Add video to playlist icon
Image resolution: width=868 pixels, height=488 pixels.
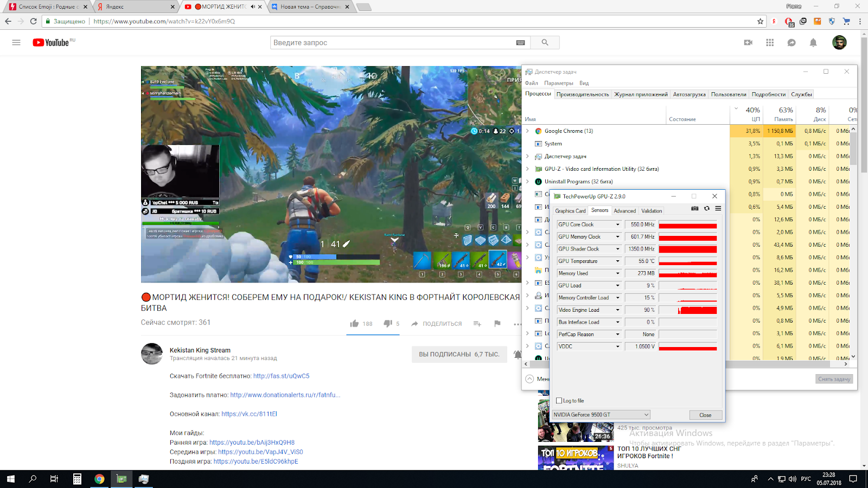point(477,324)
